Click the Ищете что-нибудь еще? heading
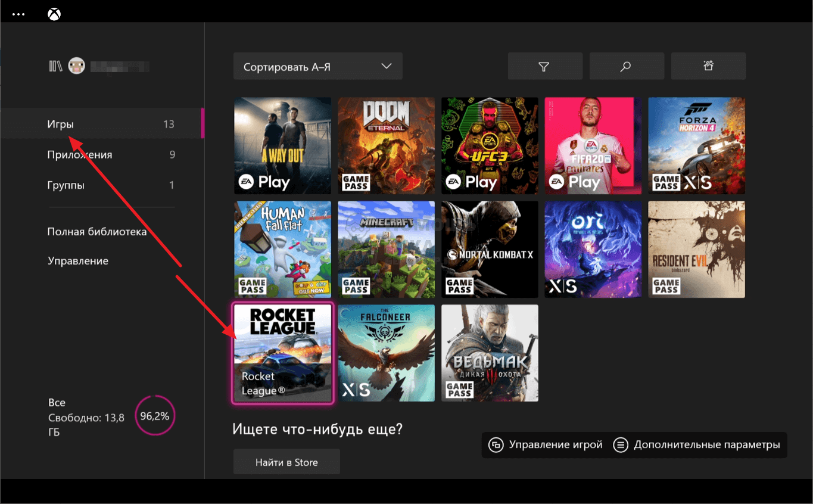 pos(317,428)
